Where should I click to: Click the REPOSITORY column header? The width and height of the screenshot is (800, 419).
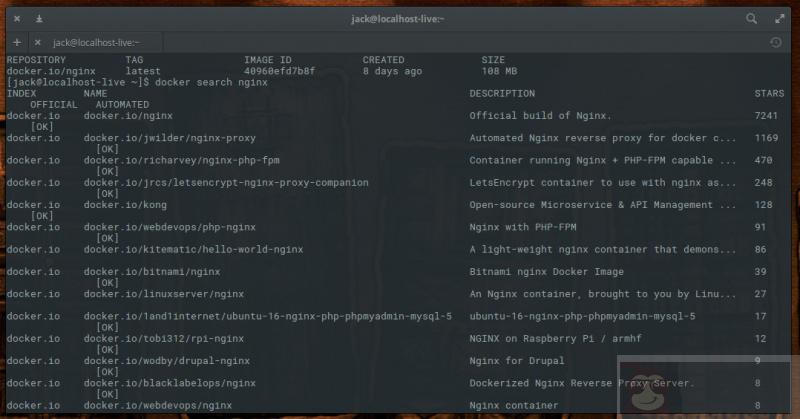[x=36, y=60]
